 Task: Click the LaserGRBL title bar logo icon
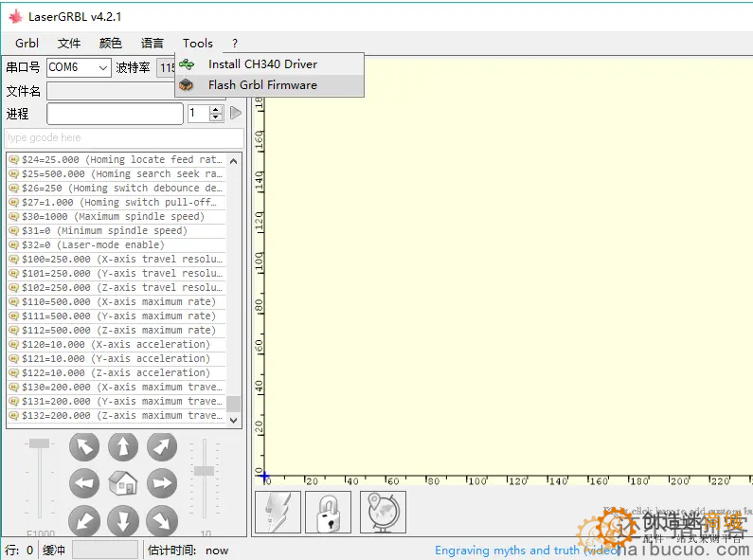point(16,17)
